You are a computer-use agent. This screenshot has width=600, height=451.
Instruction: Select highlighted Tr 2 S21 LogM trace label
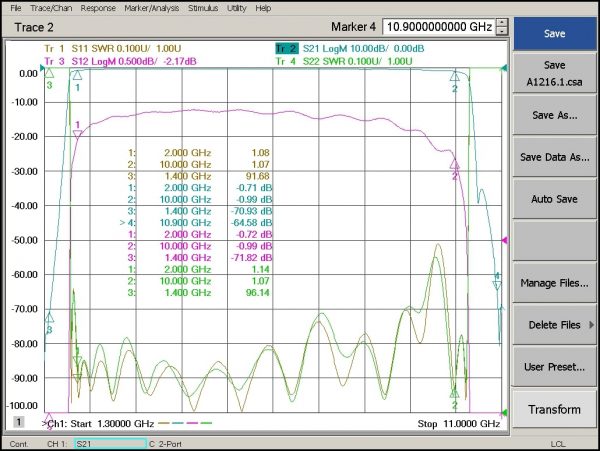coord(350,49)
